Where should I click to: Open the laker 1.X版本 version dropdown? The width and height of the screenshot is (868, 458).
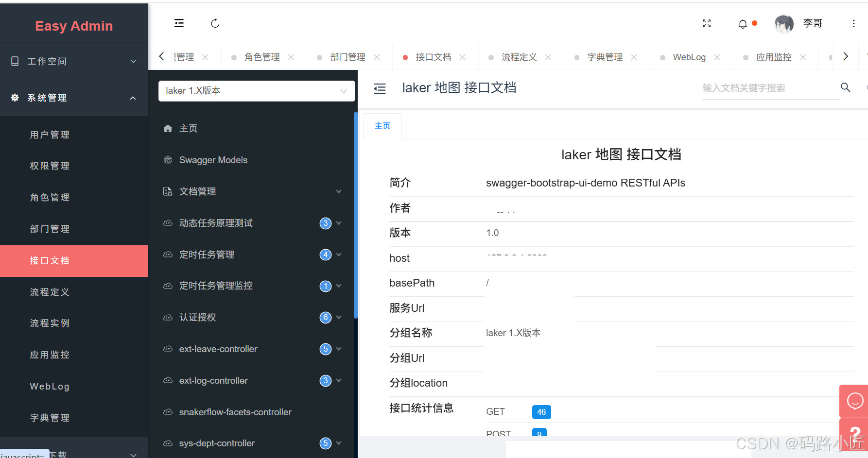click(257, 90)
